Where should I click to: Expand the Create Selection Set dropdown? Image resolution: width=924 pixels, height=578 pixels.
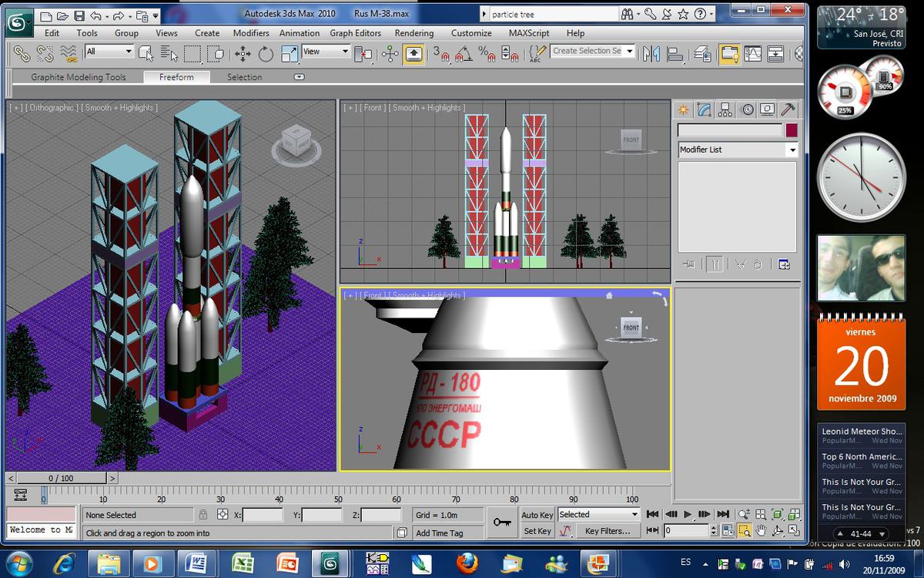pyautogui.click(x=630, y=51)
